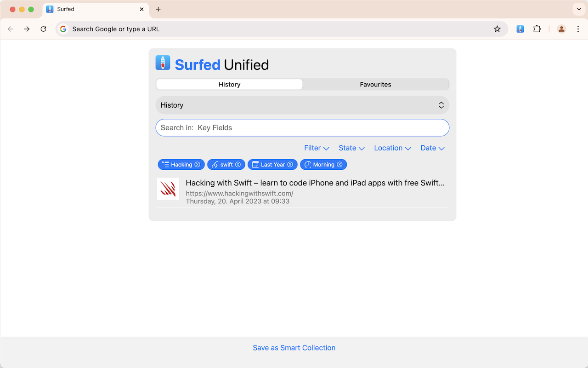Screen dimensions: 588x368
Task: Focus the Search in Key Fields box
Action: pos(302,128)
